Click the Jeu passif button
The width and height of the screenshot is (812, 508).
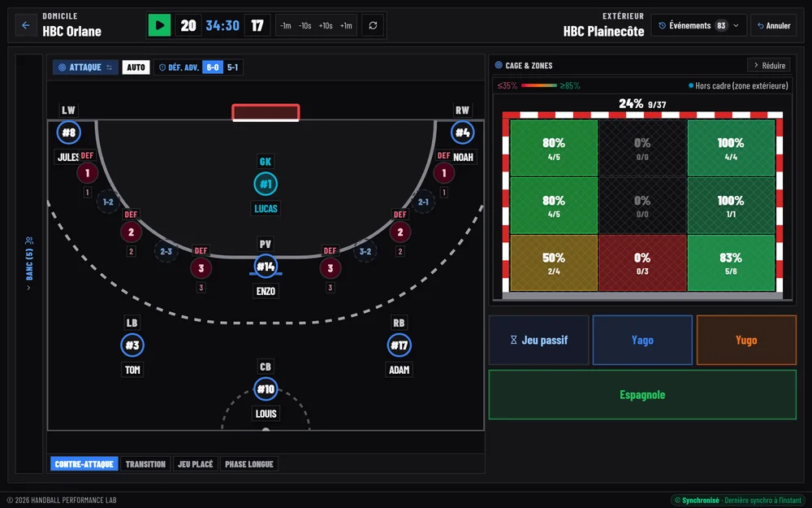click(x=538, y=340)
